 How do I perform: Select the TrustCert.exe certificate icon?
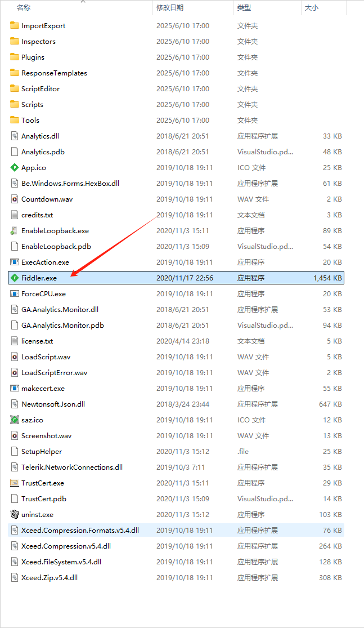click(15, 483)
